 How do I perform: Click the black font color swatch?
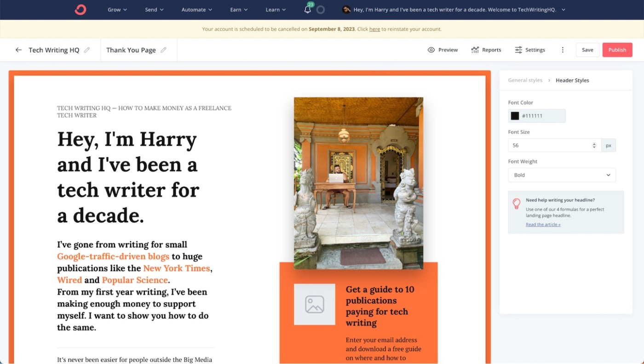pos(515,116)
